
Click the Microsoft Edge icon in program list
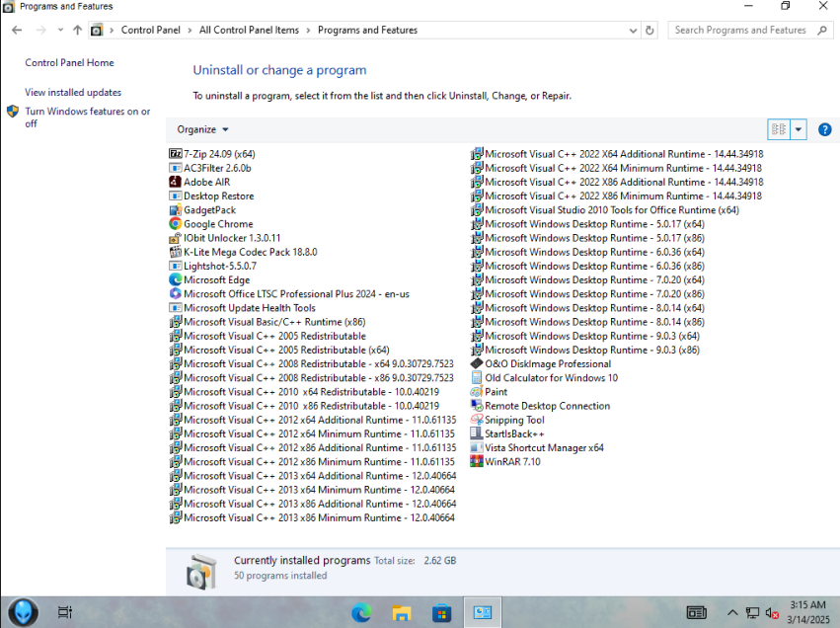point(175,279)
